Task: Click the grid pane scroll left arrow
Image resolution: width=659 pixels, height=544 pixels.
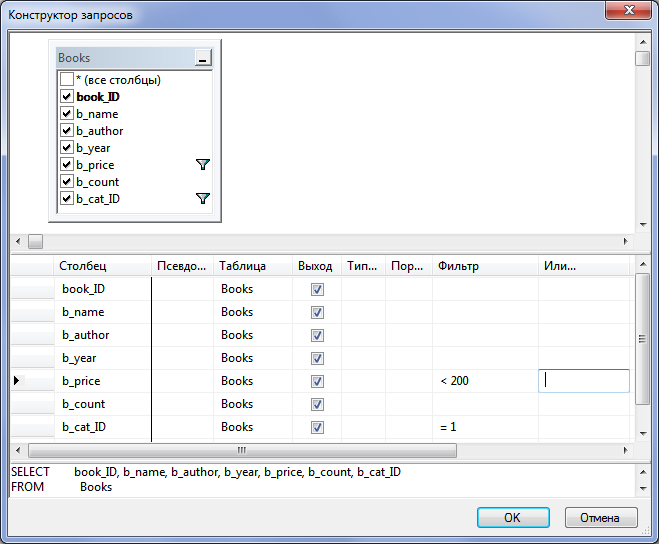Action: coord(18,450)
